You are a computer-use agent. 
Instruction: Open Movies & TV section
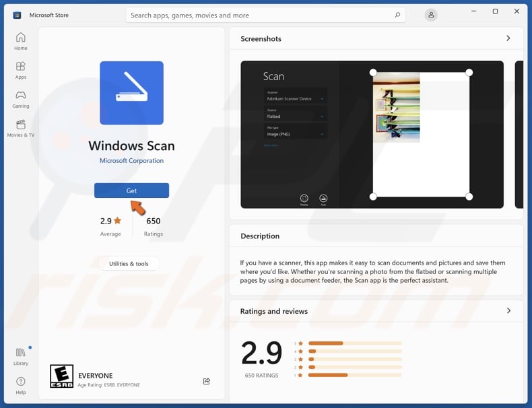pos(21,128)
